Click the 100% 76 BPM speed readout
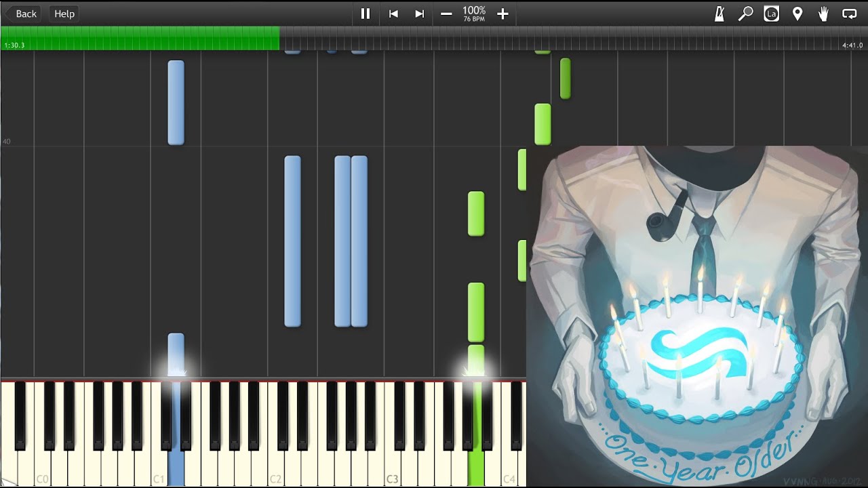Image resolution: width=868 pixels, height=488 pixels. pos(474,14)
